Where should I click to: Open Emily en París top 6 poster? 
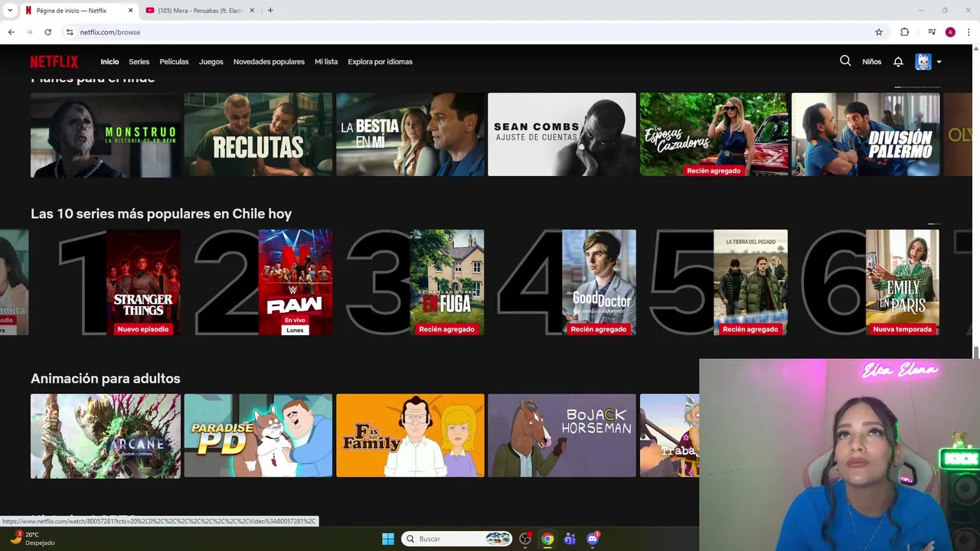pyautogui.click(x=902, y=282)
